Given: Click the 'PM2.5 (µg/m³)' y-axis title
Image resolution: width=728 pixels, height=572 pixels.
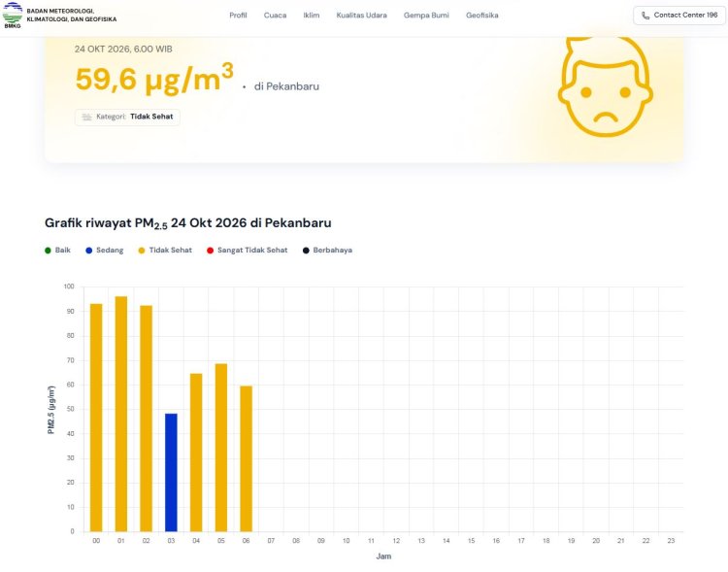Looking at the screenshot, I should click(x=51, y=410).
